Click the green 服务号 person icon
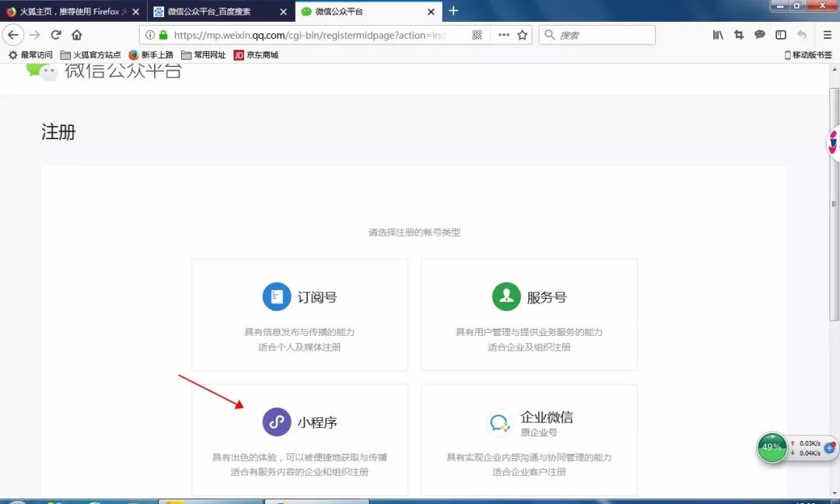This screenshot has width=840, height=504. point(506,297)
